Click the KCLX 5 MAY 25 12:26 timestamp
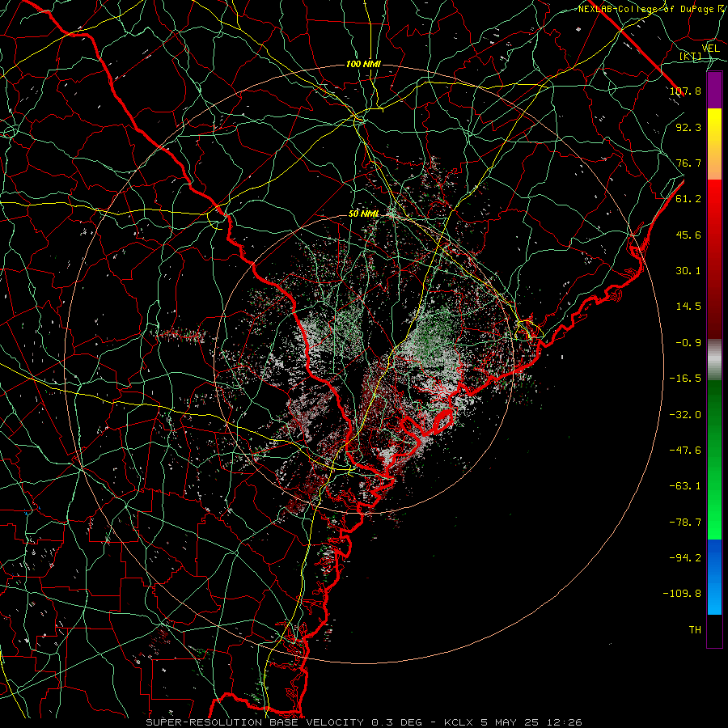Image resolution: width=728 pixels, height=728 pixels. 514,722
